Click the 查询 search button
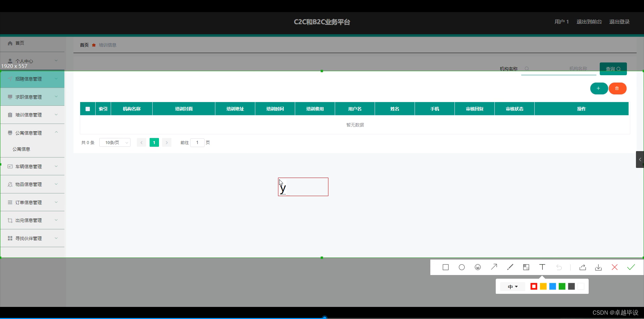644x319 pixels. pyautogui.click(x=613, y=69)
